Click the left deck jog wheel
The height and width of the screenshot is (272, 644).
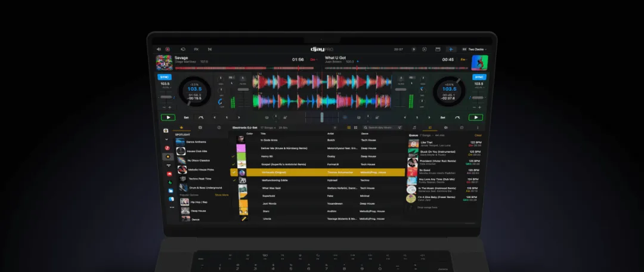[194, 91]
